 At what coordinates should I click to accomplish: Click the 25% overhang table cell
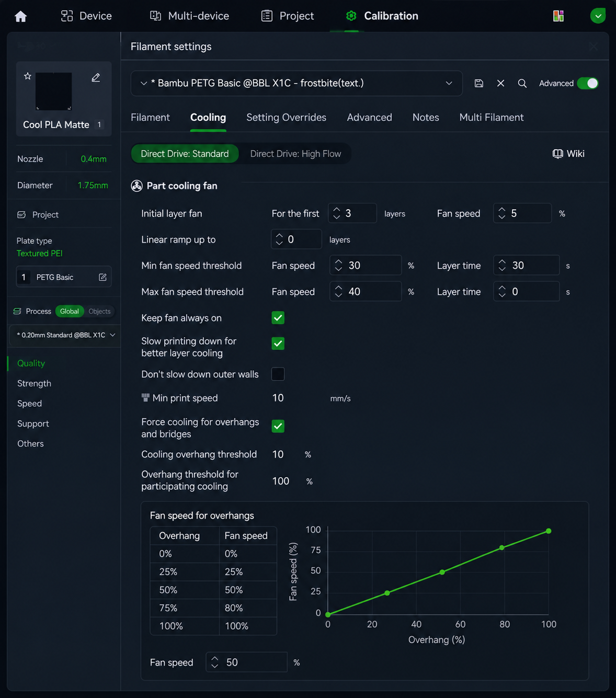[185, 572]
